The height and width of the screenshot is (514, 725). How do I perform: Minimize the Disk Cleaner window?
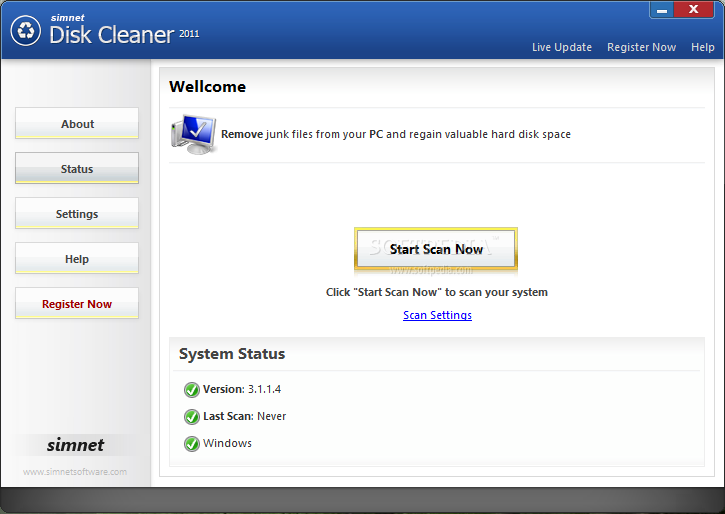click(662, 10)
